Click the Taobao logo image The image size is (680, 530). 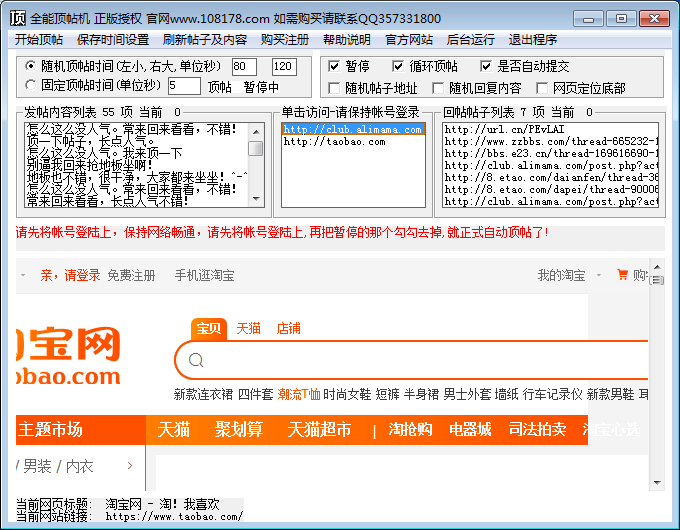(x=68, y=357)
